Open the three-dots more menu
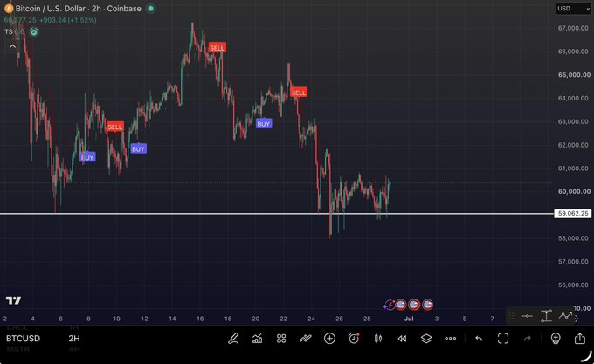 [451, 339]
